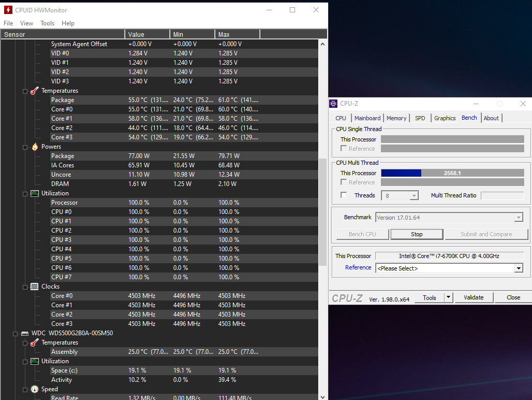This screenshot has height=400, width=532.
Task: Click the graph icon above Space (c:)
Action: [x=35, y=361]
